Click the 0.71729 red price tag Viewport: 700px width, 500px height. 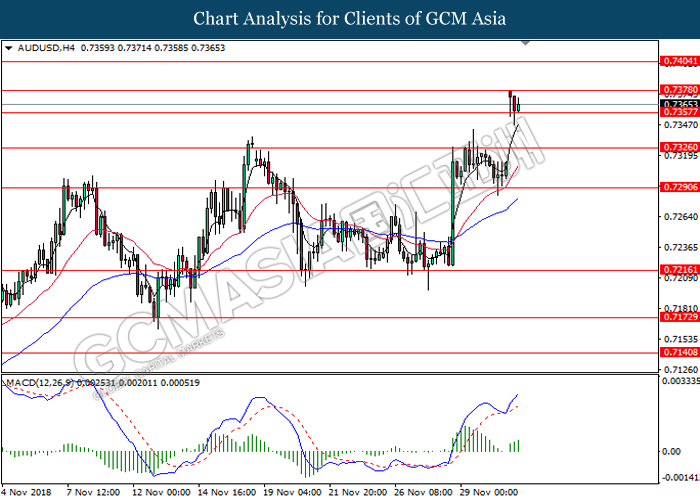[x=677, y=318]
